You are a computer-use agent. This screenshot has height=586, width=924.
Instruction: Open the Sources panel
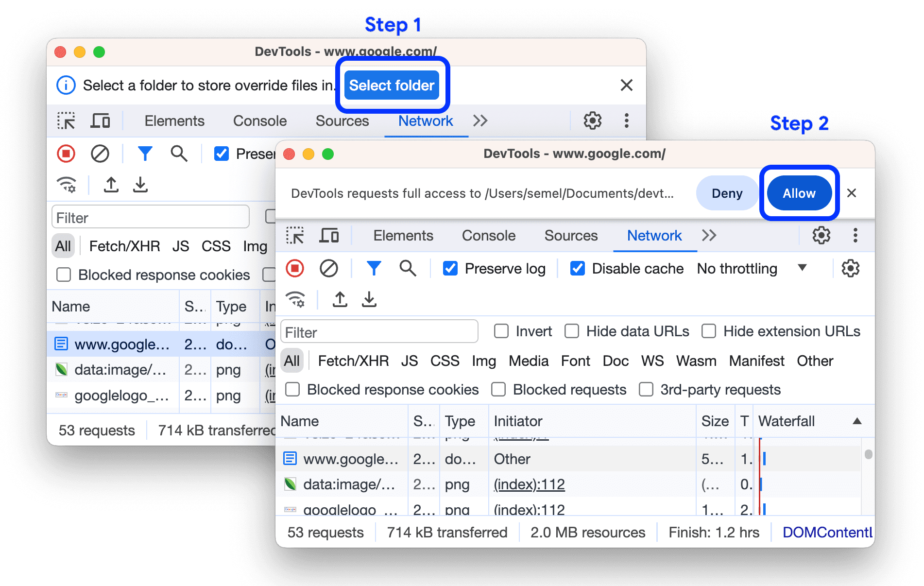pyautogui.click(x=571, y=236)
